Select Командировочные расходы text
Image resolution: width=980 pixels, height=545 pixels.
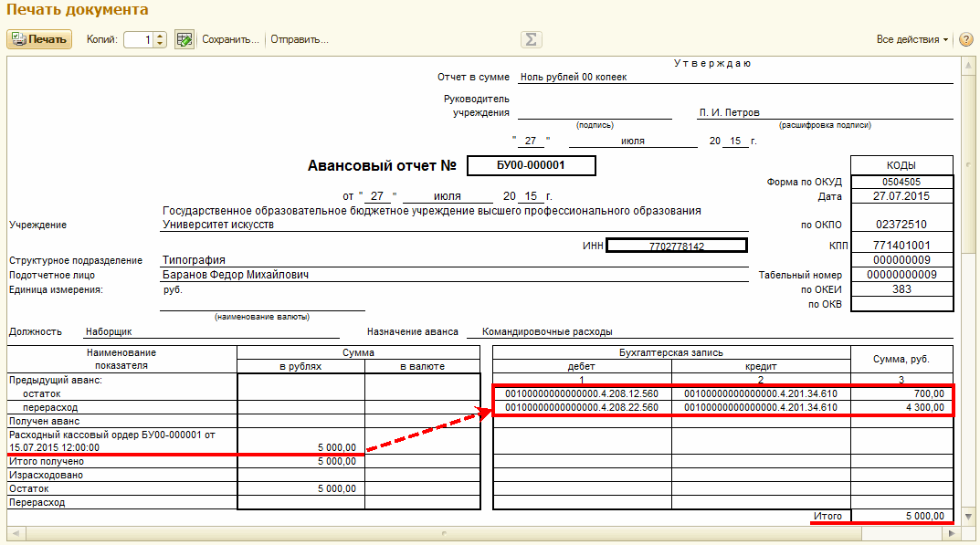(x=547, y=332)
